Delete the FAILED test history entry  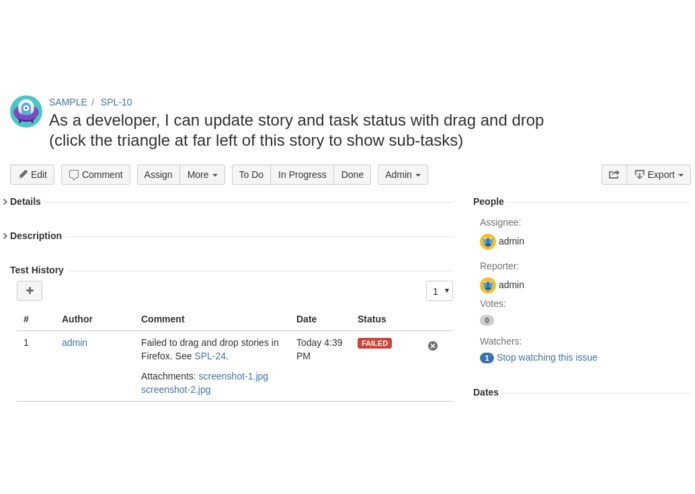point(433,346)
